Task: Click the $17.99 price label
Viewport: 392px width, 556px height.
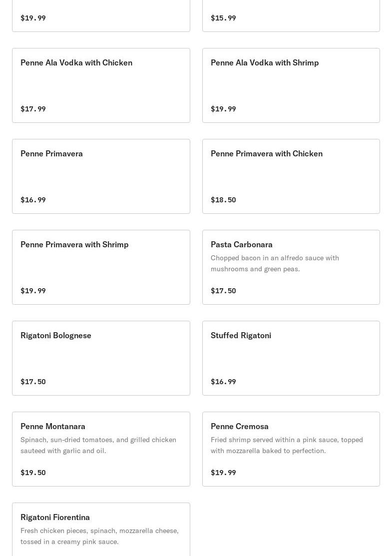Action: pos(33,109)
